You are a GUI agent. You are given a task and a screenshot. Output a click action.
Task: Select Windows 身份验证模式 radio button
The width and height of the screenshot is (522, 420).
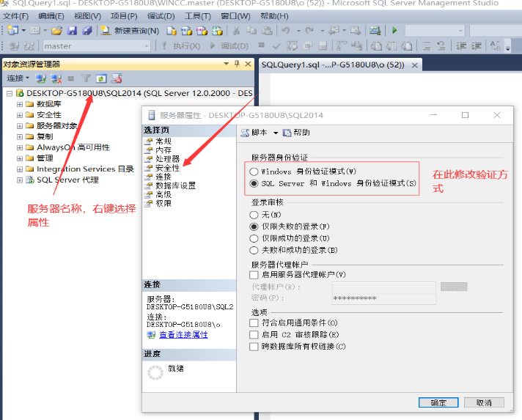254,172
